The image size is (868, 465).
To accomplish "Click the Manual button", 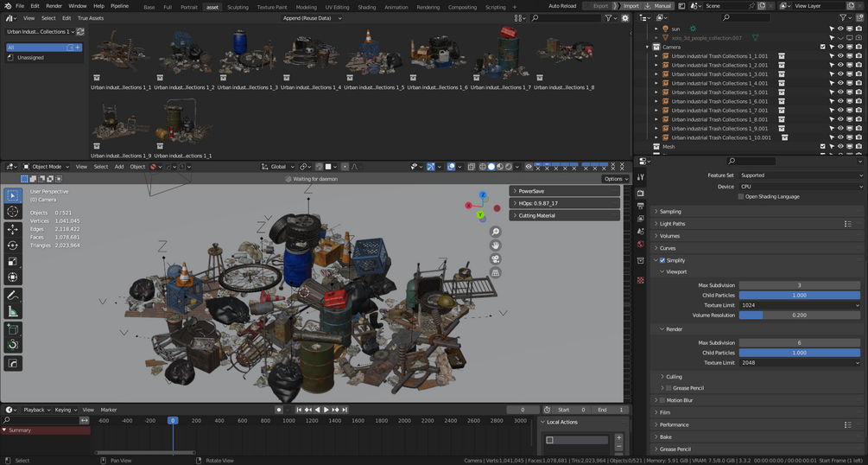I will tap(659, 5).
